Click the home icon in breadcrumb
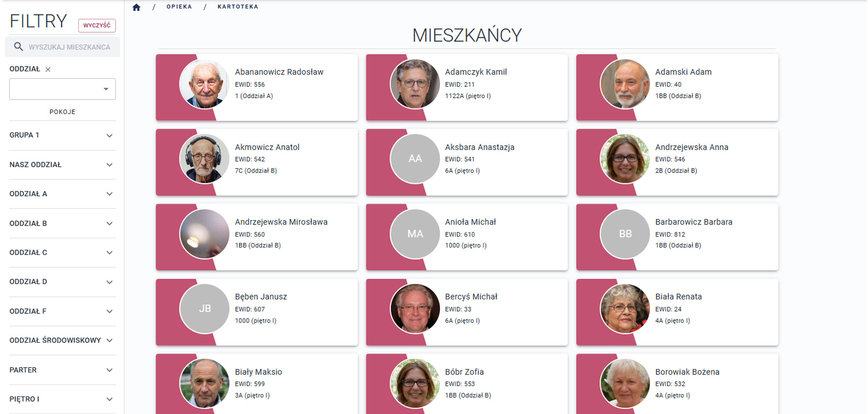The height and width of the screenshot is (414, 868). tap(137, 7)
